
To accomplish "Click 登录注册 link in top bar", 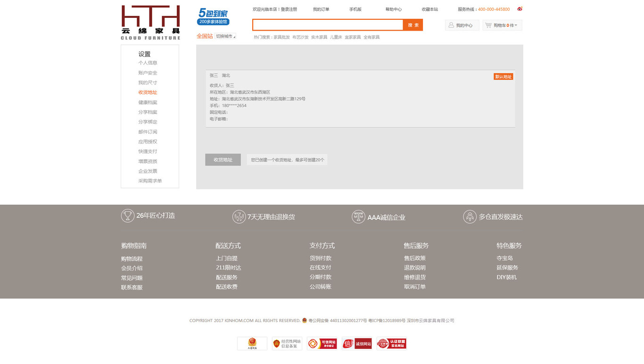I will 289,9.
